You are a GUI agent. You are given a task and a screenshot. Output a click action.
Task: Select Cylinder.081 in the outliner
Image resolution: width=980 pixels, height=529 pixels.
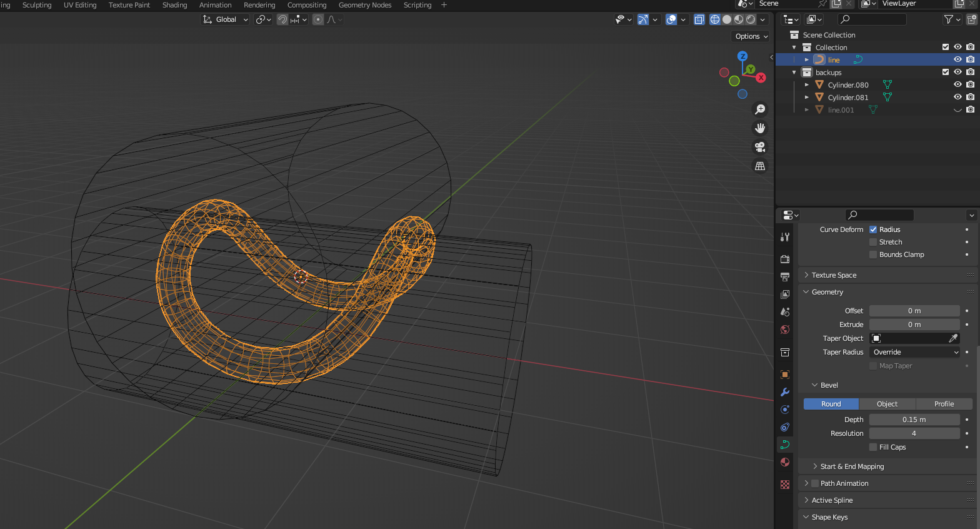pos(847,98)
